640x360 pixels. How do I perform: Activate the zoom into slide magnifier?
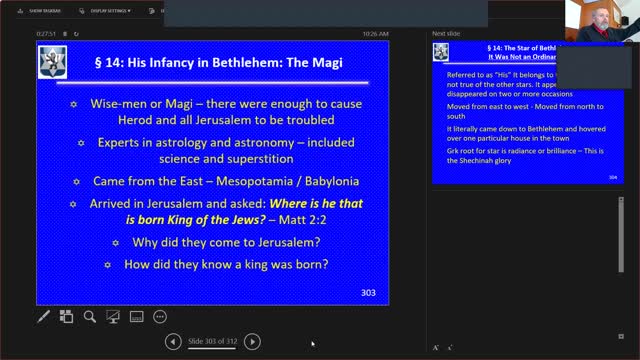[x=90, y=317]
